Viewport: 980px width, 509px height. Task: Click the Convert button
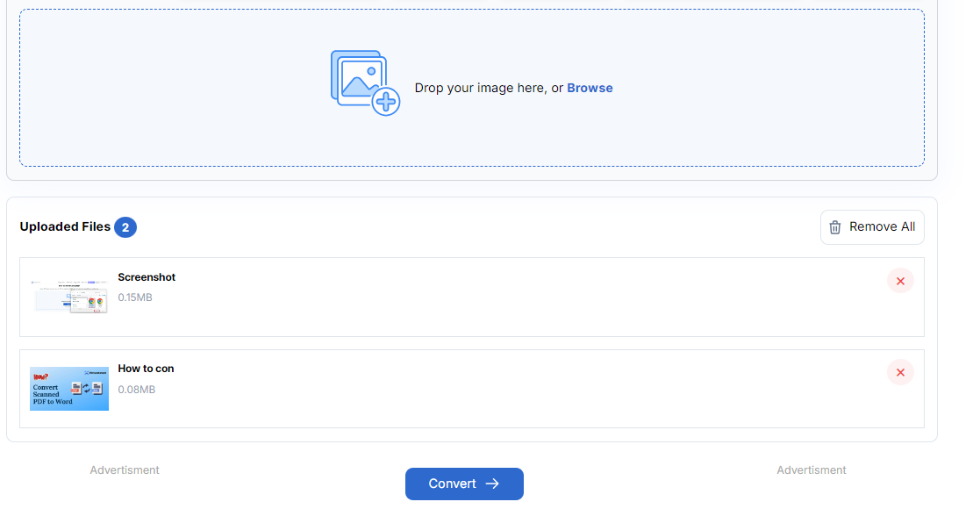click(464, 484)
